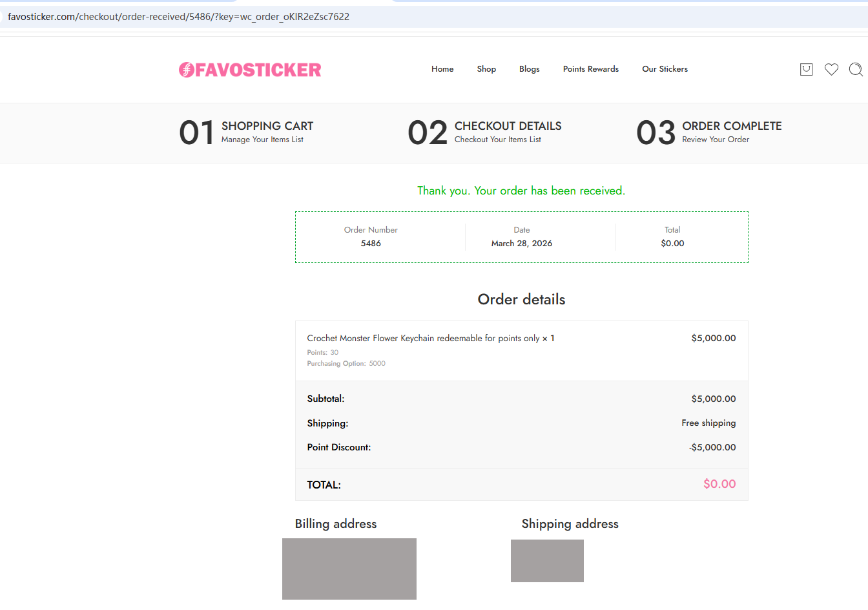Image resolution: width=868 pixels, height=610 pixels.
Task: Click the green order received message
Action: point(521,191)
